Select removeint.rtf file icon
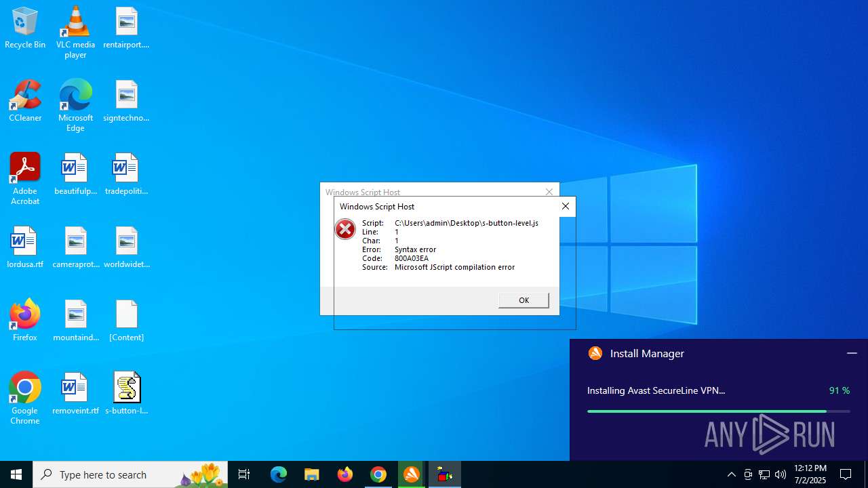The height and width of the screenshot is (488, 868). click(75, 394)
